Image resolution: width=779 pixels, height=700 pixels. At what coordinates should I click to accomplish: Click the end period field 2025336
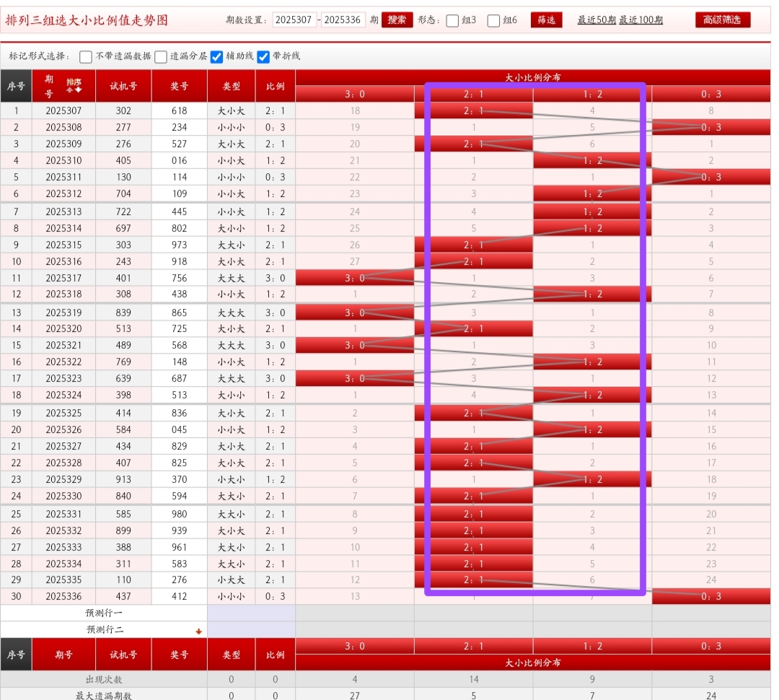[x=343, y=20]
